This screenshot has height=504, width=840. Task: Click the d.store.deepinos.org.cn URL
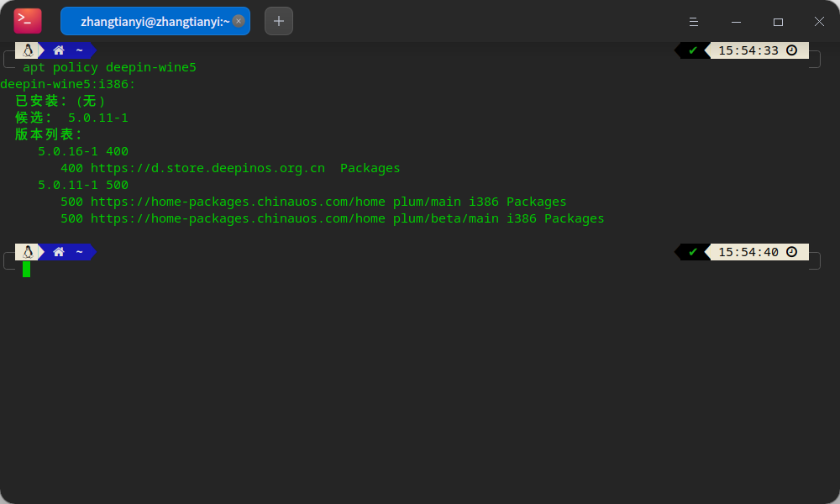coord(207,168)
